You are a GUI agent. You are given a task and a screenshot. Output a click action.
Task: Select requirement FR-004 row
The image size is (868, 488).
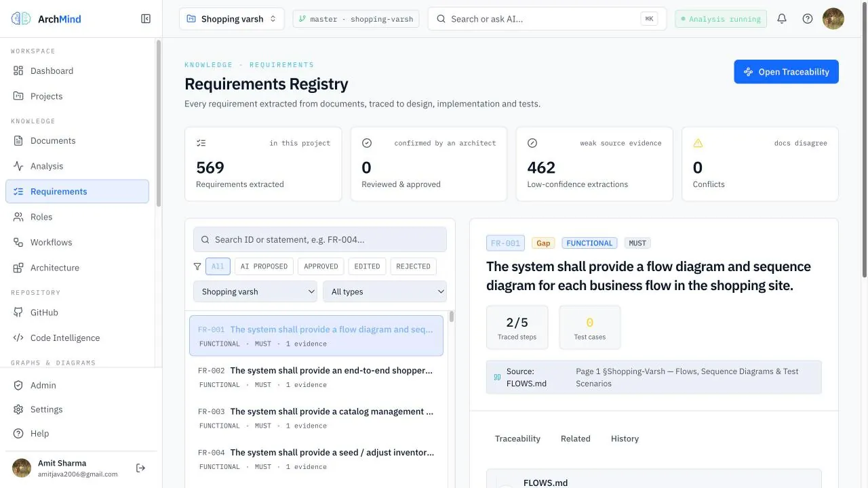316,459
